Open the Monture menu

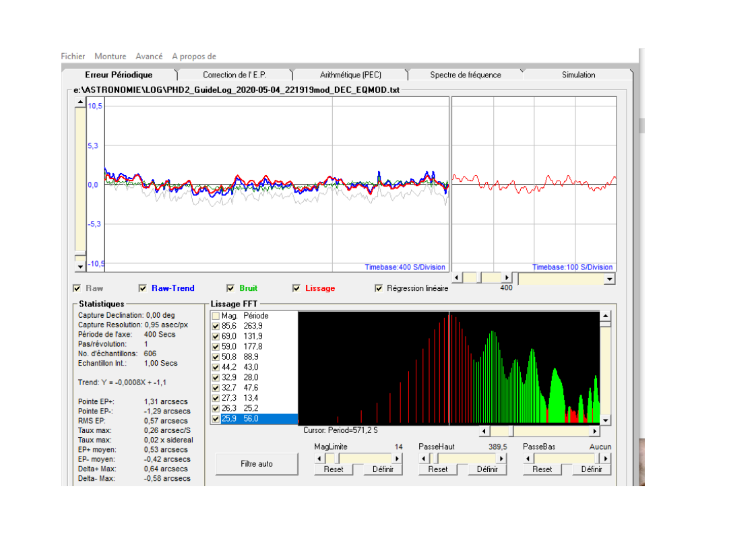tap(110, 57)
